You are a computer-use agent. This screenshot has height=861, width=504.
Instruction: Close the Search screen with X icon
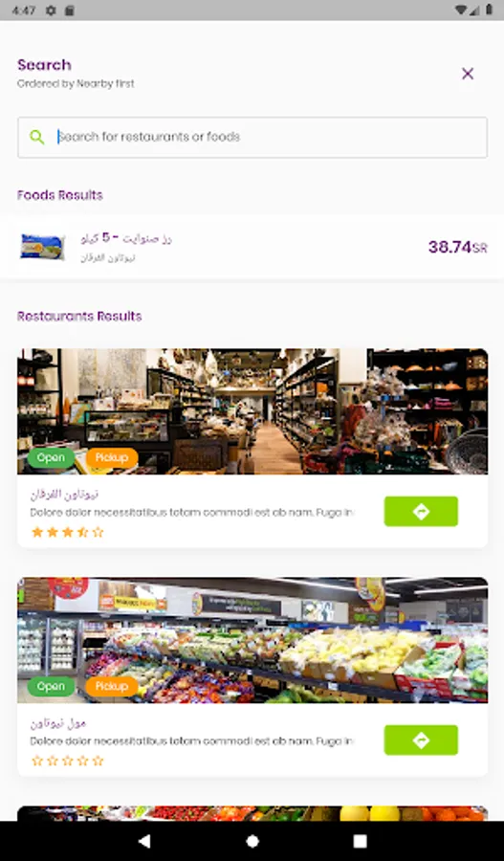pos(468,74)
